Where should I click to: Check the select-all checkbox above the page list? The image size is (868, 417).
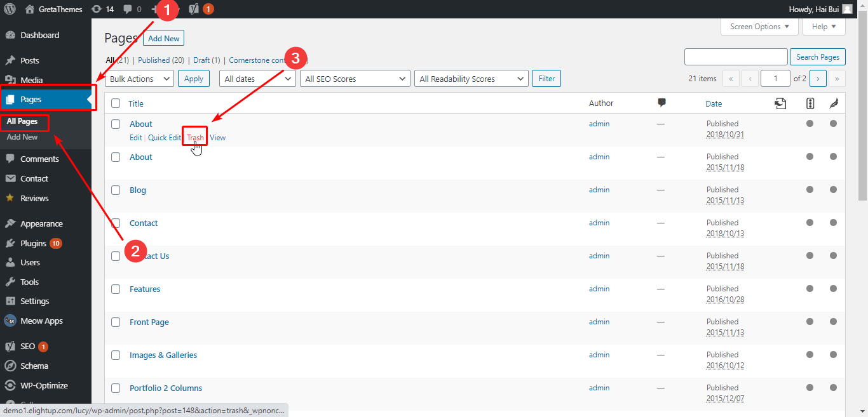(115, 103)
